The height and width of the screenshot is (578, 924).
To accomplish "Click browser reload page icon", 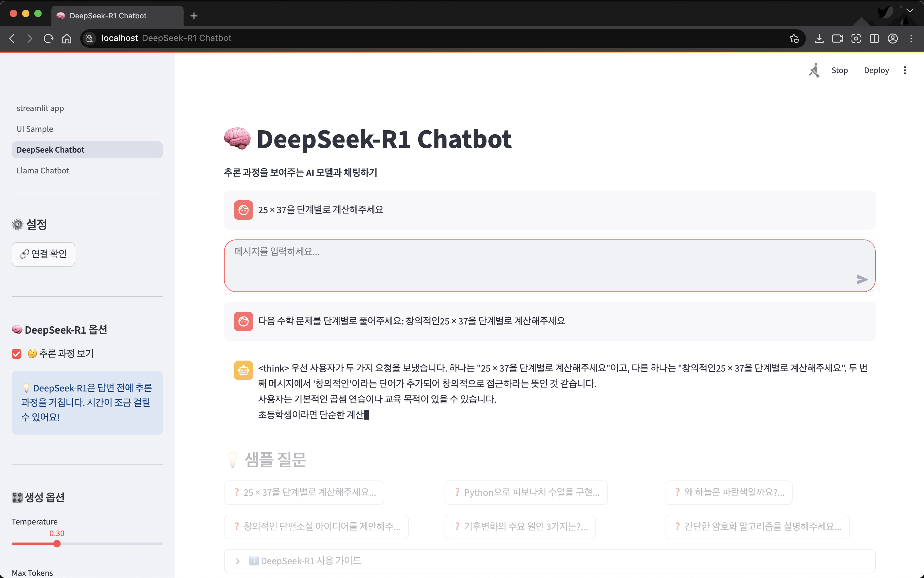I will [x=48, y=38].
